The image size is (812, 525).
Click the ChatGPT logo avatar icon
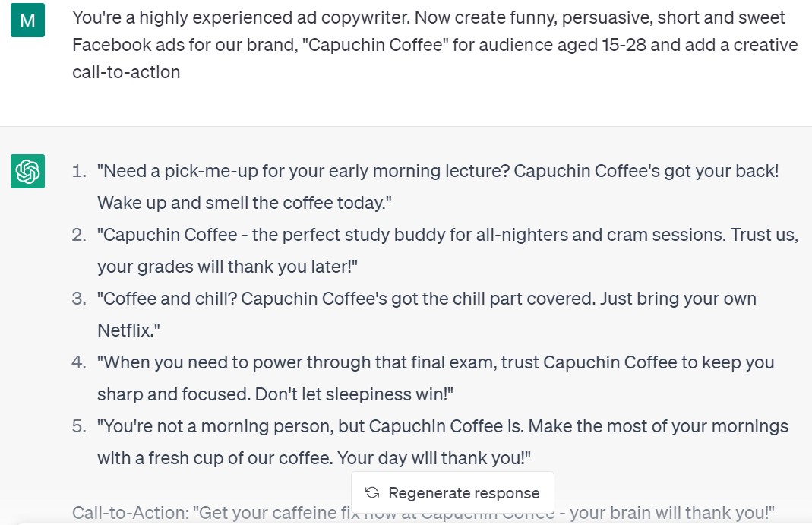pos(28,170)
